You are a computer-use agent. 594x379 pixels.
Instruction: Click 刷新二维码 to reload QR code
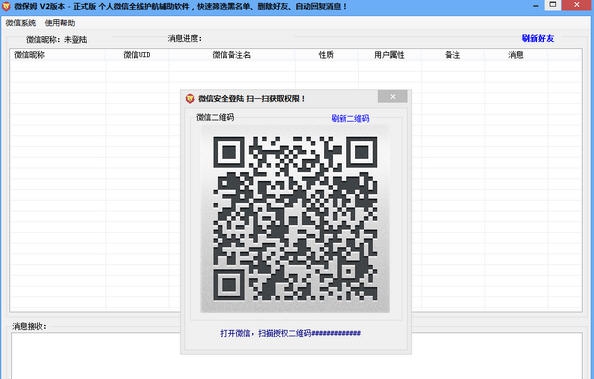click(x=350, y=118)
